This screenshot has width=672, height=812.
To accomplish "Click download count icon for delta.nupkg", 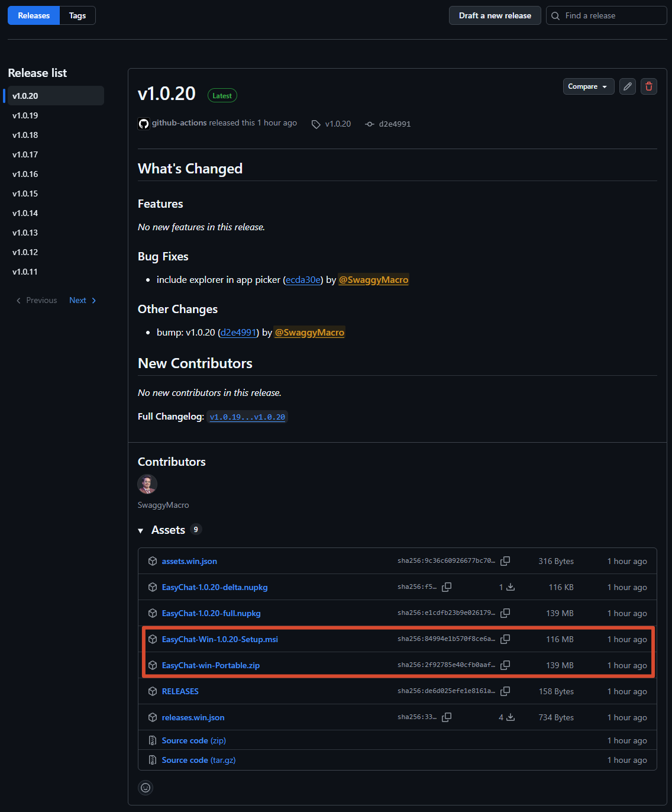I will pos(511,587).
